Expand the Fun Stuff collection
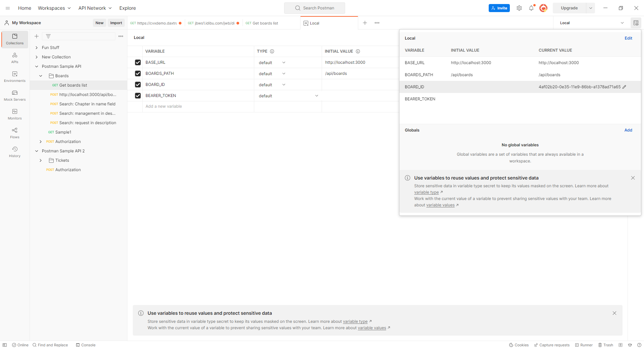The height and width of the screenshot is (349, 644). coord(37,48)
